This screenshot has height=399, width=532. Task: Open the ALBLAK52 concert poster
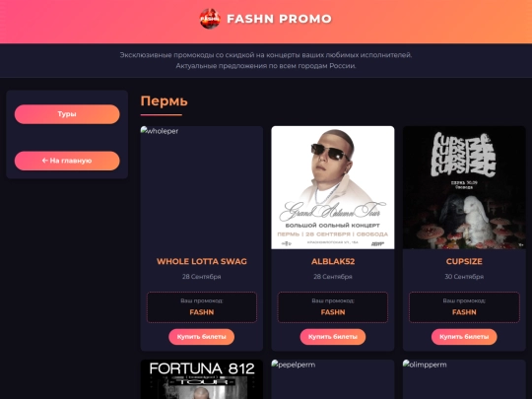(333, 187)
